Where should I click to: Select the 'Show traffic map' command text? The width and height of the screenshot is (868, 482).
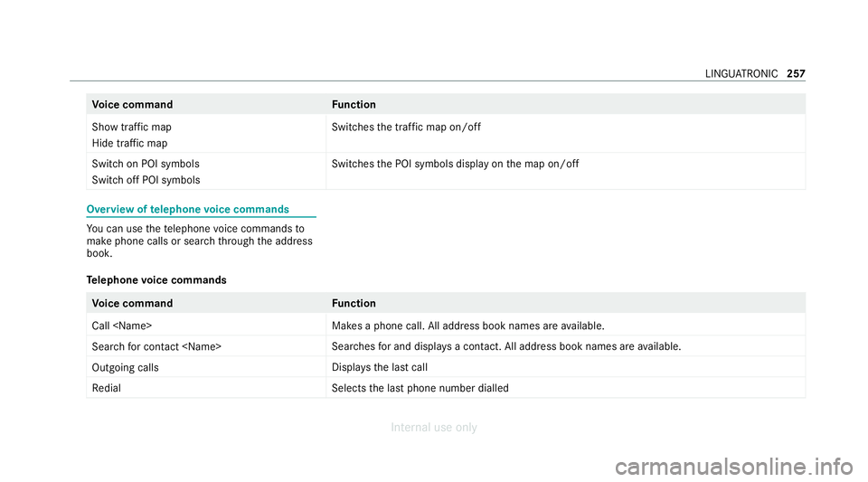pos(132,128)
